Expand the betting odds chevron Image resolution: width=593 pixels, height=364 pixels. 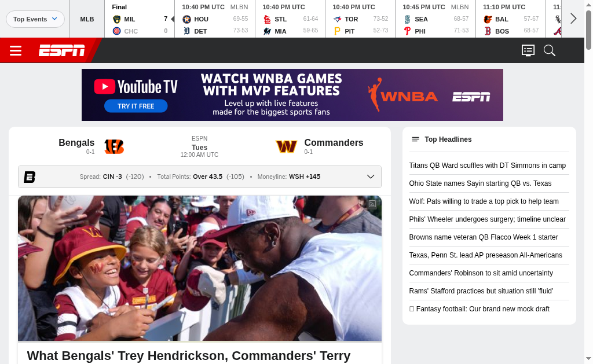(x=371, y=177)
